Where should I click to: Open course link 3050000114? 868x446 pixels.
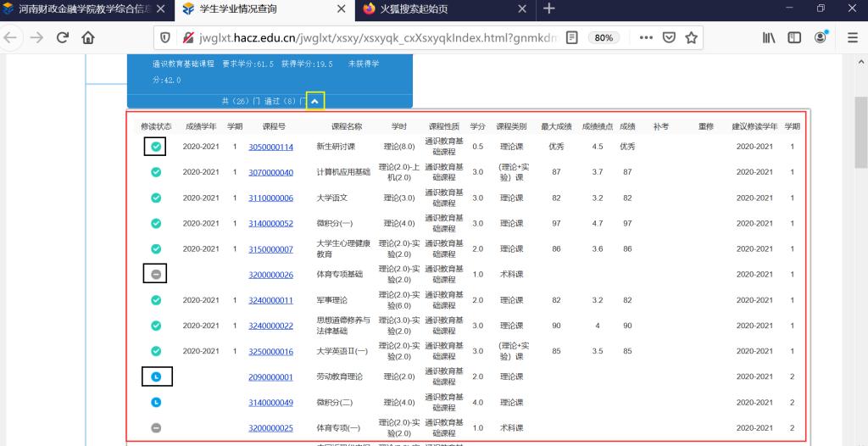(x=270, y=147)
